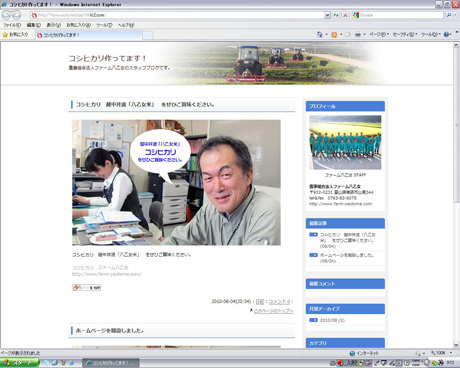Click the blog title コシヒカリ作ってます！
The height and width of the screenshot is (368, 460).
pyautogui.click(x=107, y=58)
